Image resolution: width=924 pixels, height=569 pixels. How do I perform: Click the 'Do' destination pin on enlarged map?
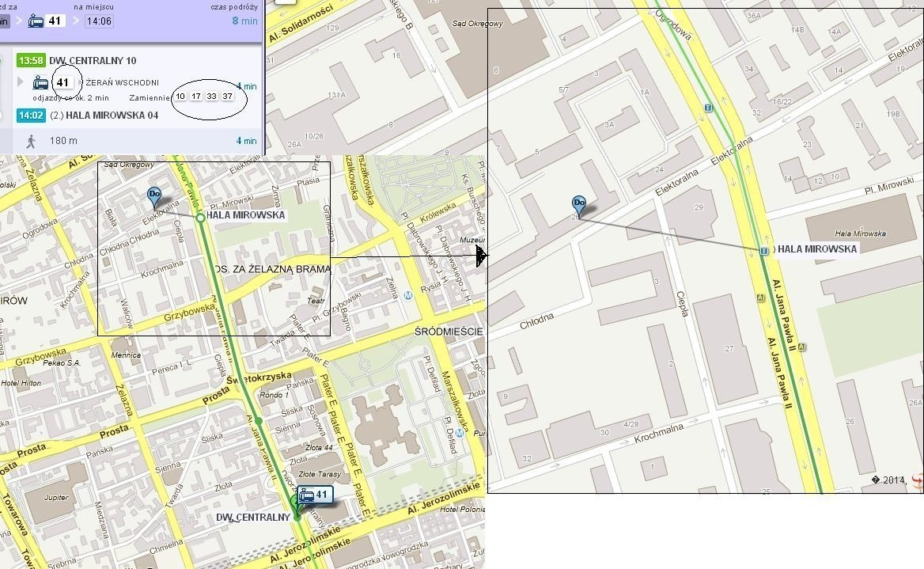(579, 207)
